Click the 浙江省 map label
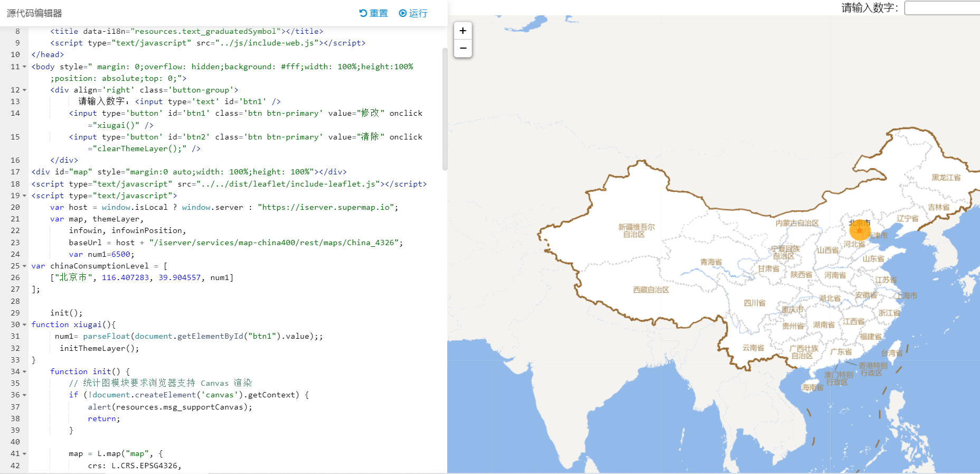Viewport: 980px width, 474px height. click(x=889, y=313)
